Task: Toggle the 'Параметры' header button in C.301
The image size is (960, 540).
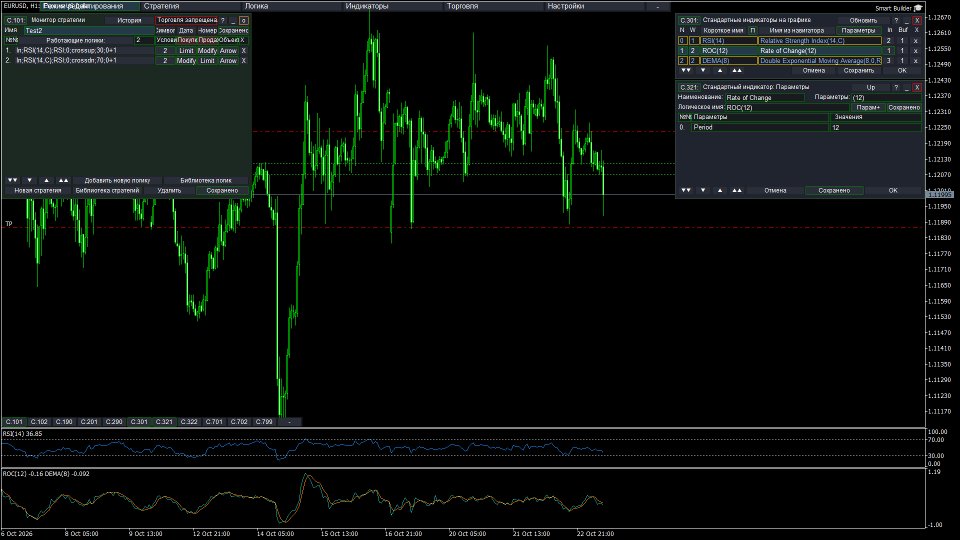Action: tap(858, 30)
